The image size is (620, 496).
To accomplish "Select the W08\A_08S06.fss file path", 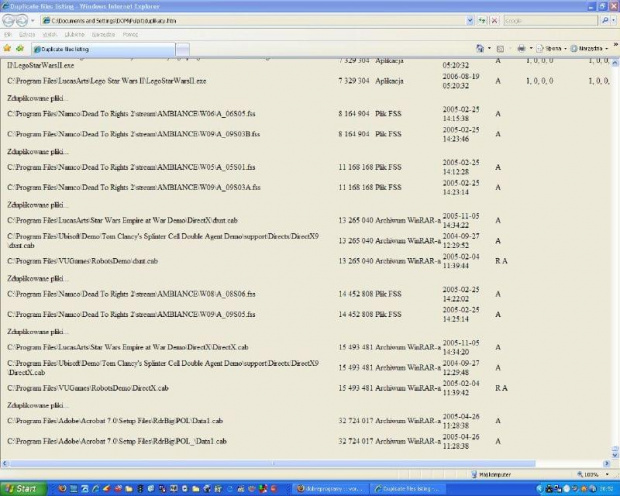I will 131,294.
